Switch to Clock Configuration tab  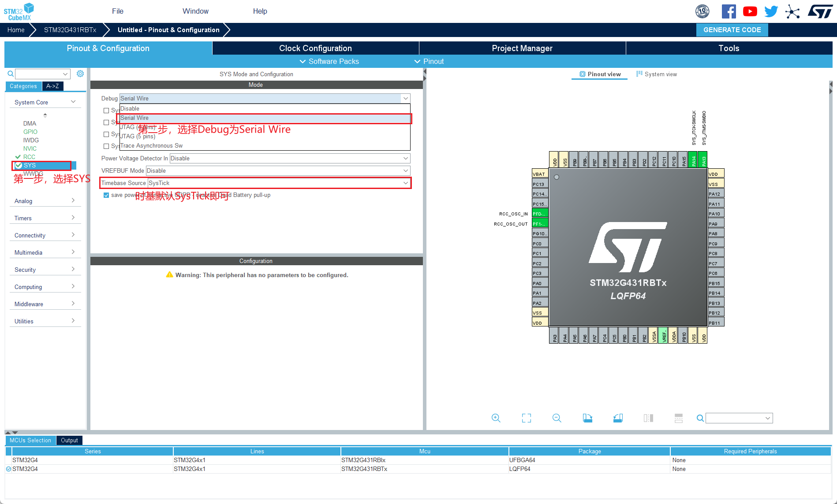[x=315, y=48]
